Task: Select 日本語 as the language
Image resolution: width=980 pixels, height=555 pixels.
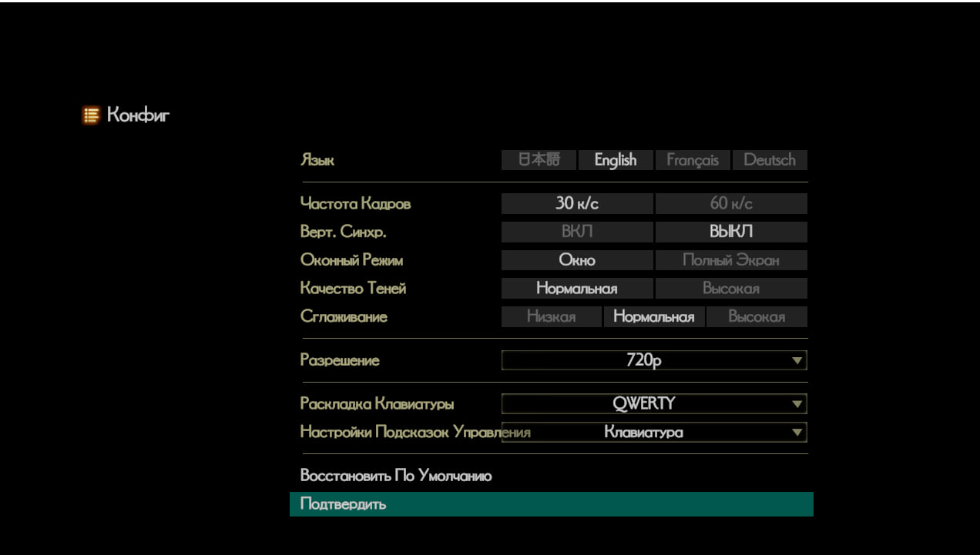Action: point(539,160)
